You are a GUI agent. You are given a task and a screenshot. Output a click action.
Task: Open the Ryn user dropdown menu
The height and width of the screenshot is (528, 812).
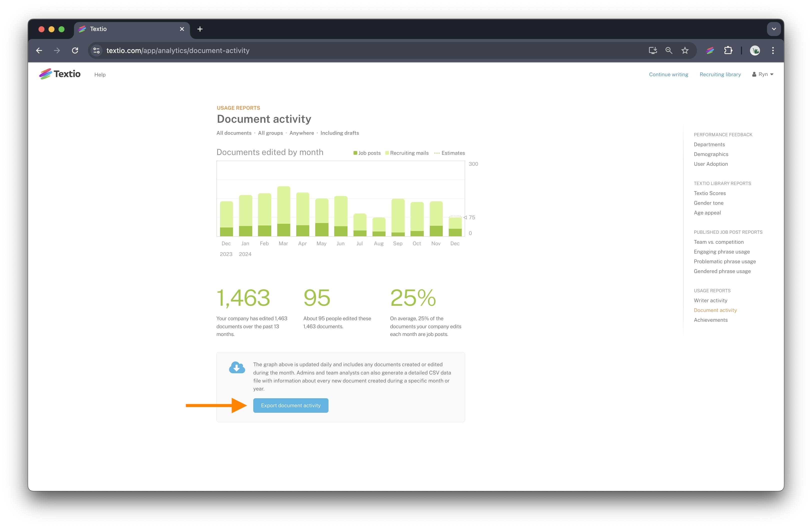(x=763, y=74)
